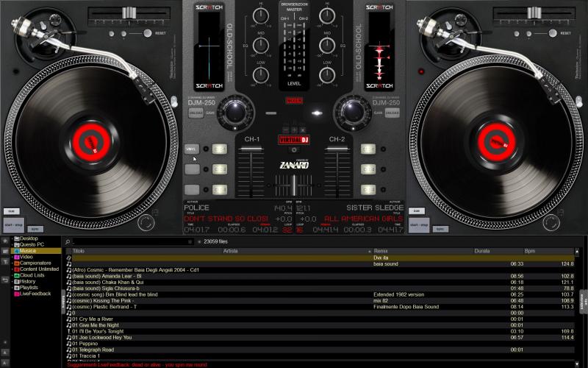Expand the Video tree node
This screenshot has width=588, height=368.
(x=12, y=257)
